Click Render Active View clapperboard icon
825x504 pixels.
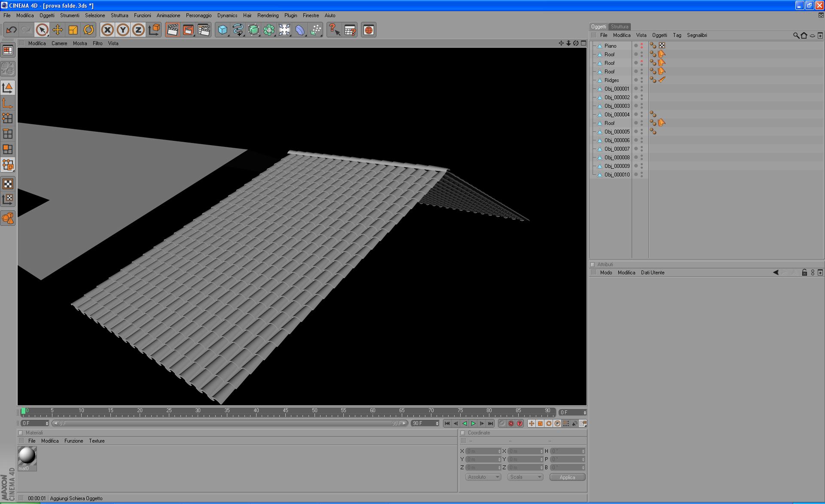172,30
